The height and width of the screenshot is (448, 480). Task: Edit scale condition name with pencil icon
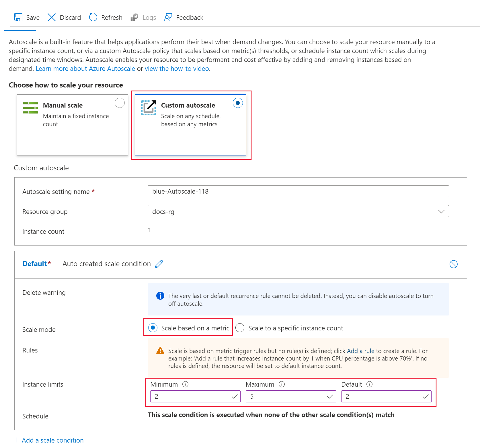pos(159,264)
